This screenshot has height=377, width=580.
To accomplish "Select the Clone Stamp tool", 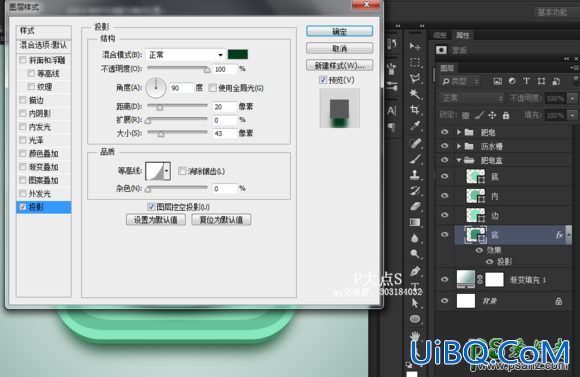I will [x=415, y=175].
